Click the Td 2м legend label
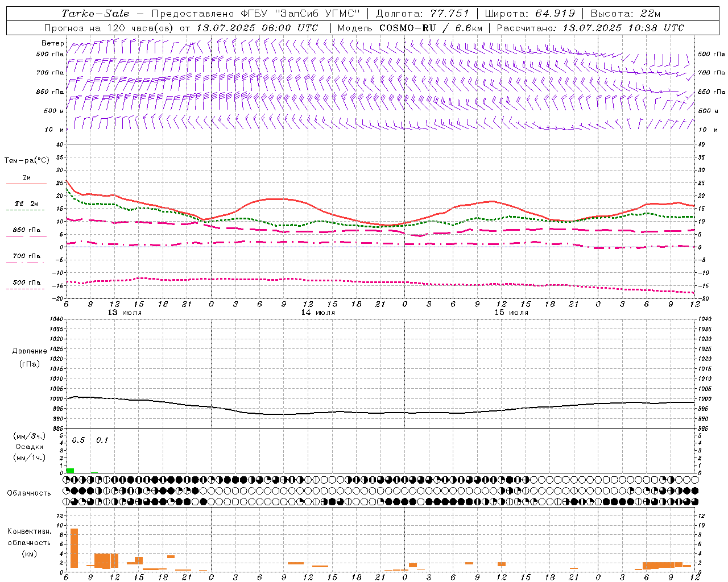Viewport: 728px width, 582px height. 27,203
